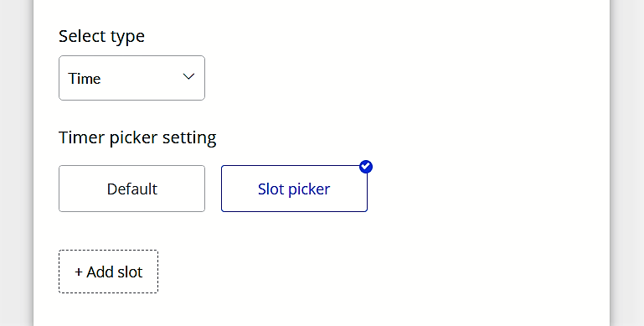This screenshot has width=644, height=326.
Task: Select the Default timer picker option
Action: tap(131, 189)
